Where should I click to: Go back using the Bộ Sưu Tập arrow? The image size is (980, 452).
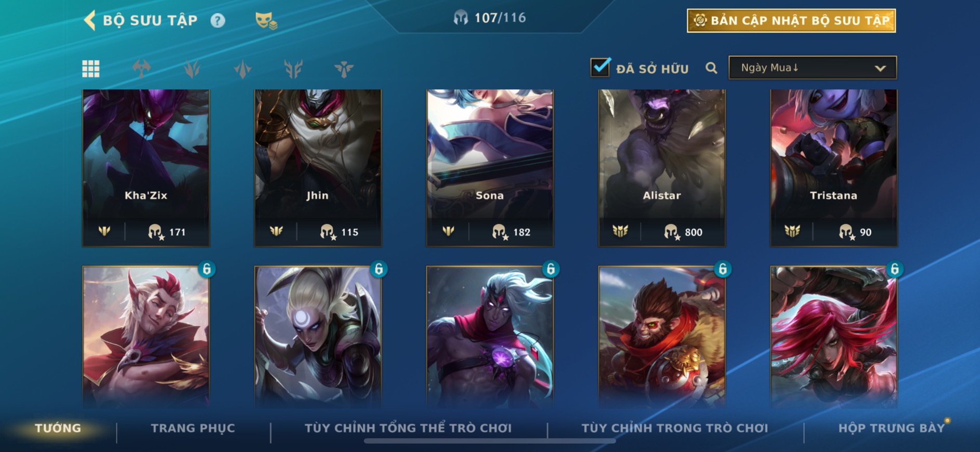pyautogui.click(x=89, y=21)
